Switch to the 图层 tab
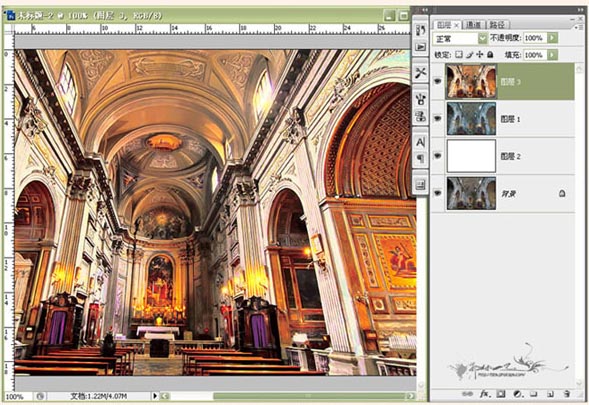Screen dimensions: 589x405 tap(444, 25)
